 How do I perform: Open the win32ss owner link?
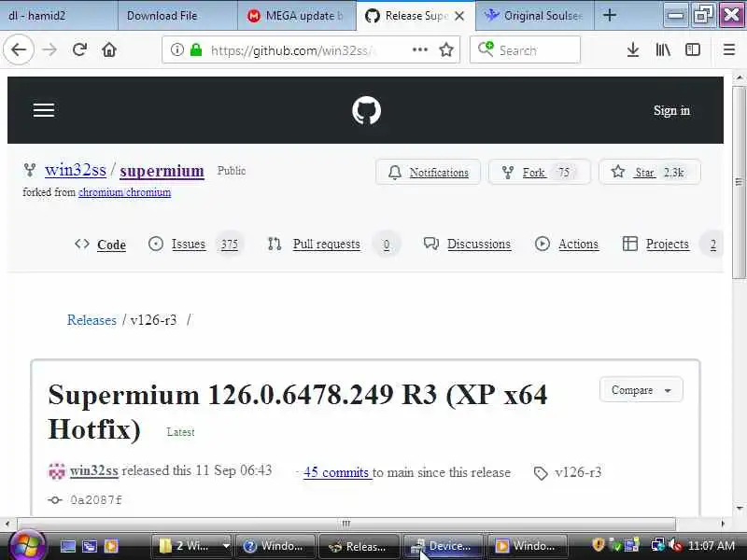(76, 170)
